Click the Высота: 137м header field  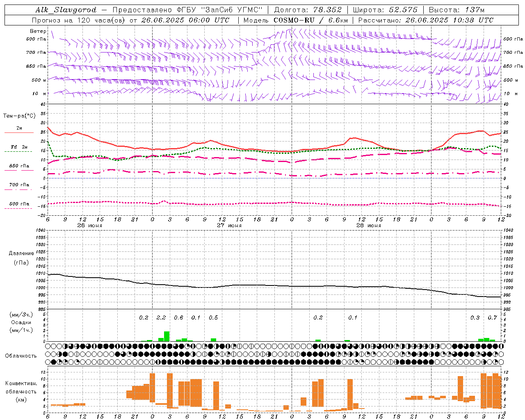pyautogui.click(x=457, y=10)
